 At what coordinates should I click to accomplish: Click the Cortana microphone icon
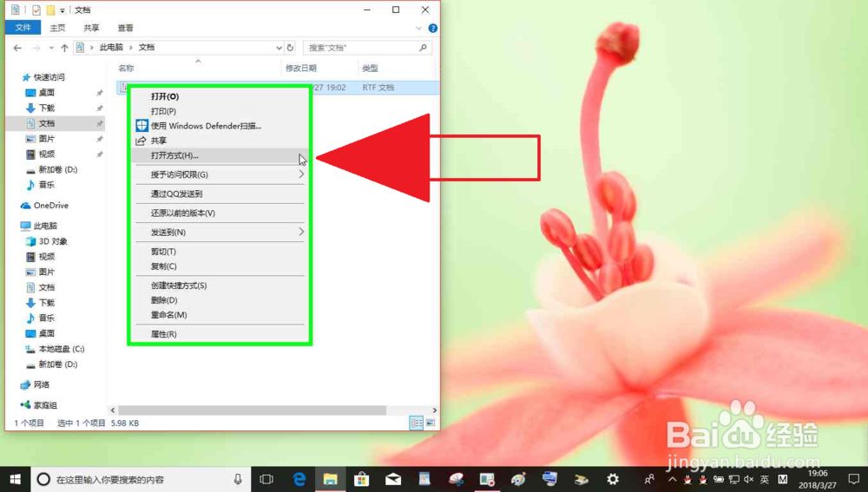click(238, 479)
